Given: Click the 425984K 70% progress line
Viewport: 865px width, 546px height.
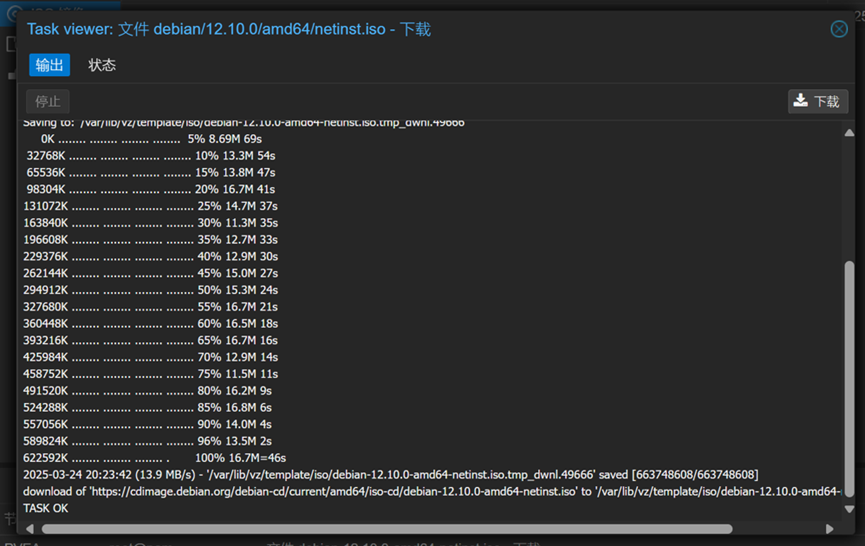Looking at the screenshot, I should 151,357.
